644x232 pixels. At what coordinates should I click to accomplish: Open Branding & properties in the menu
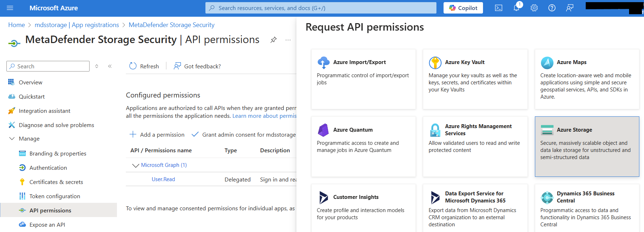58,153
